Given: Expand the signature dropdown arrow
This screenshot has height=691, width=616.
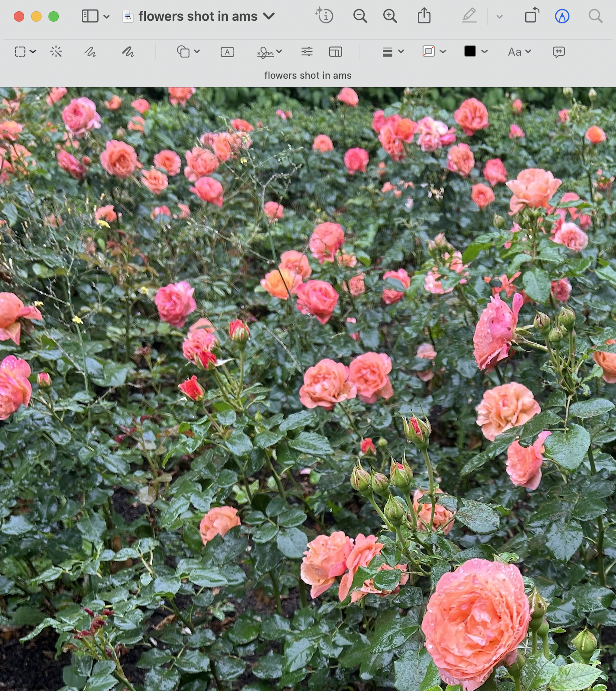Looking at the screenshot, I should (x=279, y=51).
